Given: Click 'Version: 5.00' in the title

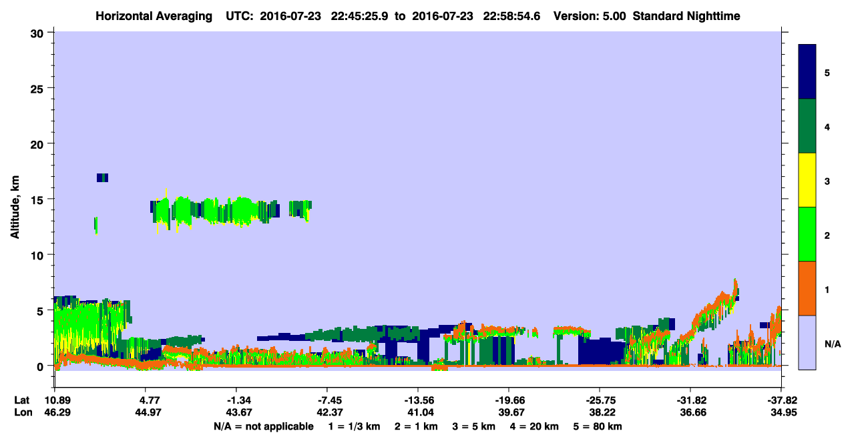Looking at the screenshot, I should coord(590,15).
